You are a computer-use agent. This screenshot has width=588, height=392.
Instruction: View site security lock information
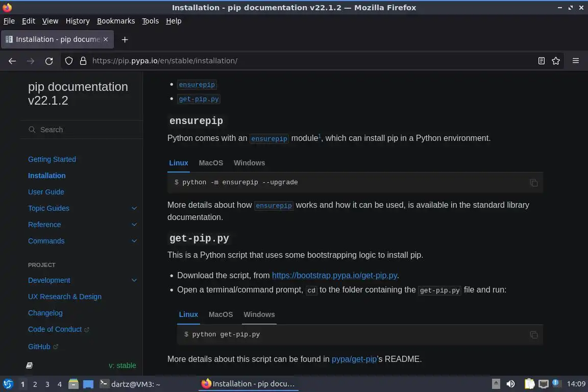click(x=83, y=61)
